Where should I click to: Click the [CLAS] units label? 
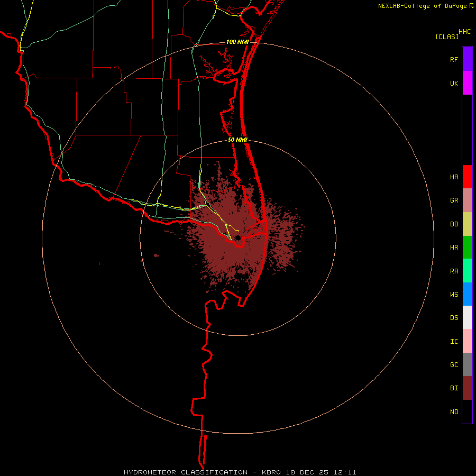coord(447,36)
